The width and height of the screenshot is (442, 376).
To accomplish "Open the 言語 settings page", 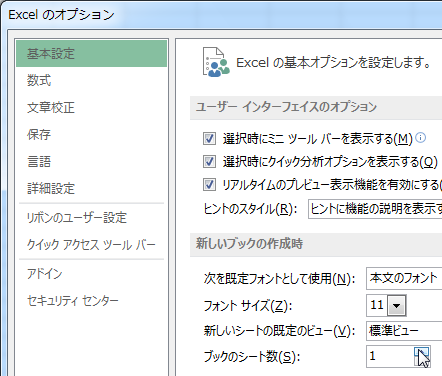I will click(91, 162).
